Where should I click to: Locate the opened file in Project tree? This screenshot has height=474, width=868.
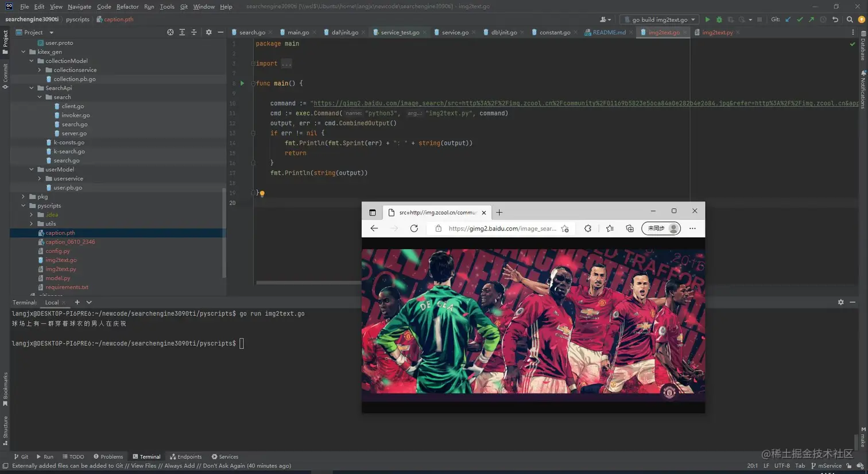coord(170,32)
